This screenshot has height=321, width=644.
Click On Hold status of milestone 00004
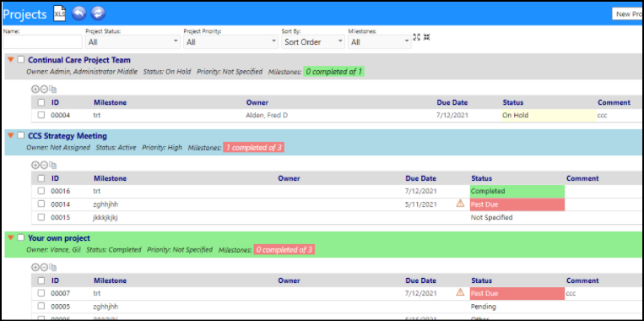tap(549, 116)
